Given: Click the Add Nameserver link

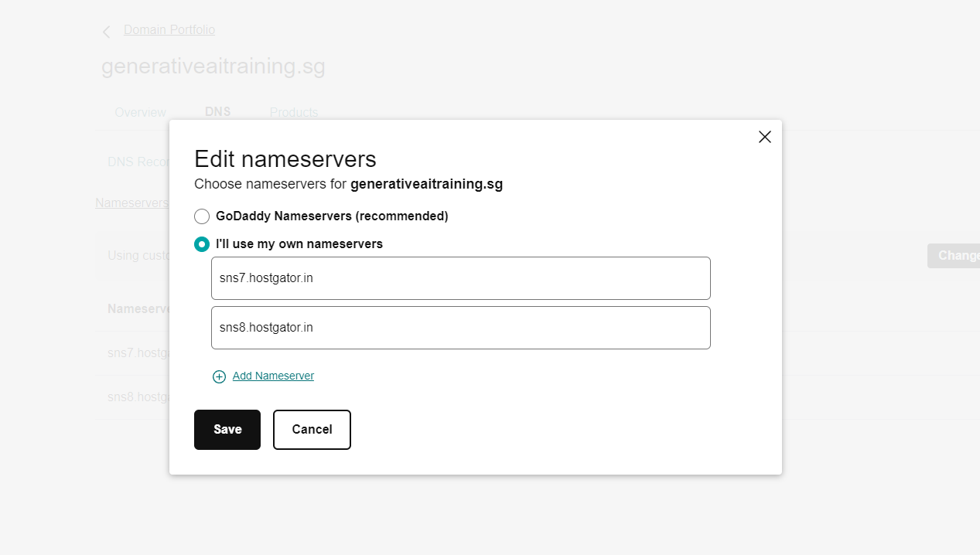Looking at the screenshot, I should tap(273, 376).
